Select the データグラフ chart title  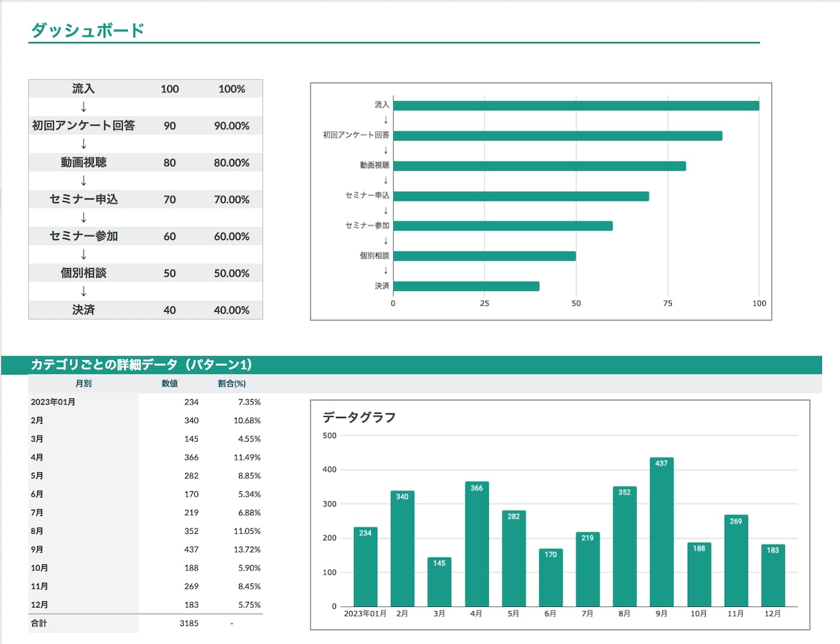[x=359, y=417]
